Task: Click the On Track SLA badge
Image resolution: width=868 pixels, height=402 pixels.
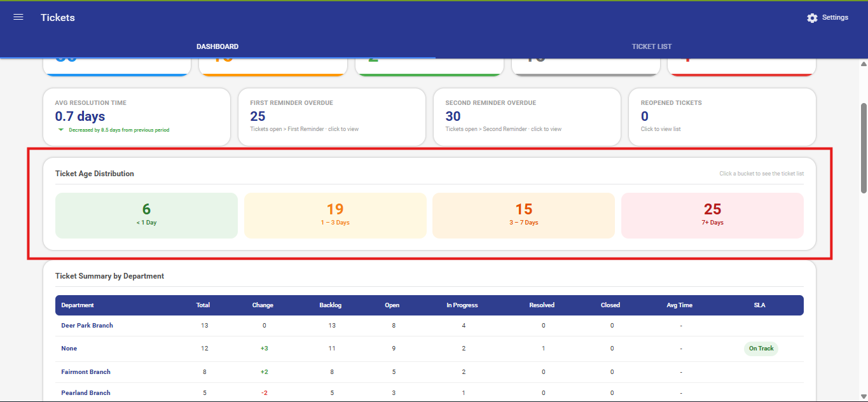Action: [x=761, y=349]
